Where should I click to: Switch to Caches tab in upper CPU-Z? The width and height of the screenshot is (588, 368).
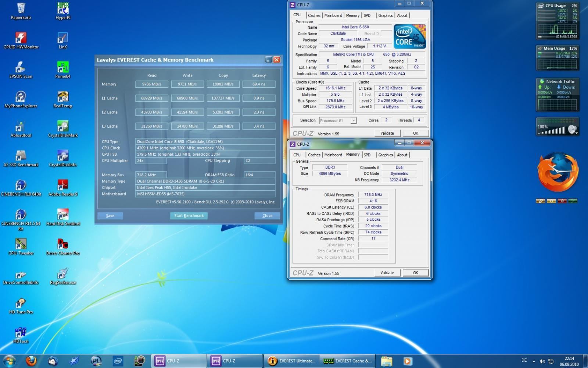pos(314,15)
